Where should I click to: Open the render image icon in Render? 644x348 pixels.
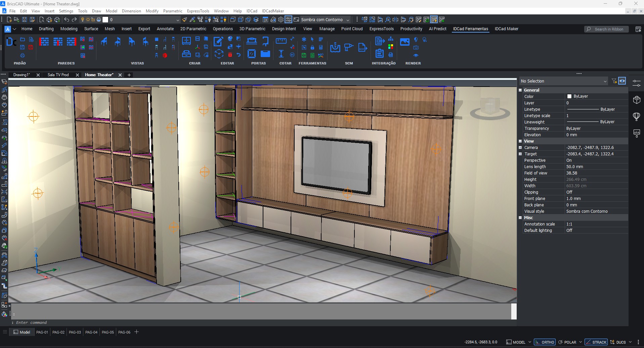(x=405, y=42)
